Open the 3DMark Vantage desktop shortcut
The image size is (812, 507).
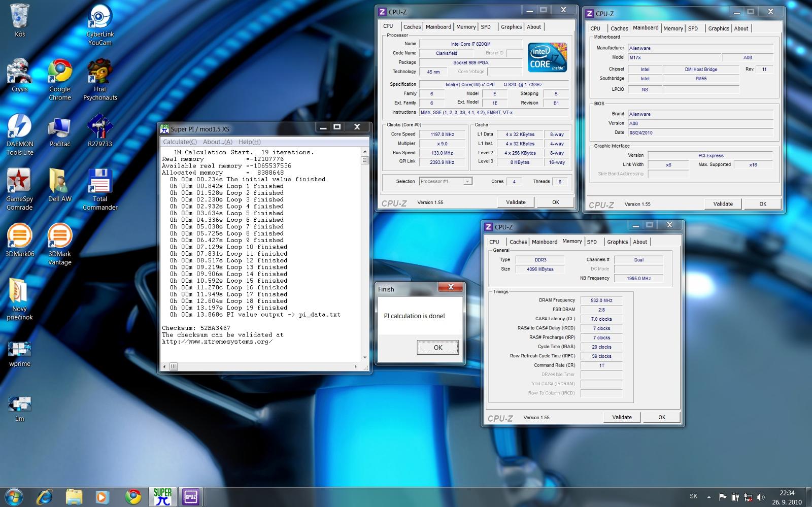pyautogui.click(x=60, y=244)
